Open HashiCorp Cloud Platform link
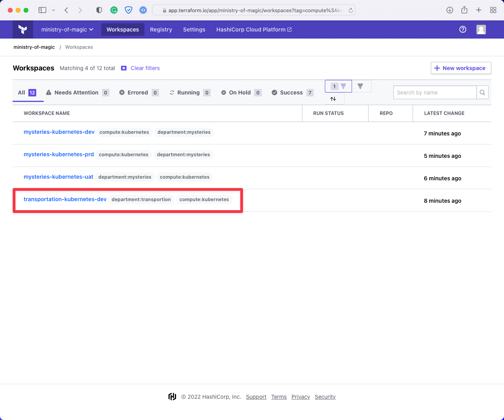This screenshot has height=420, width=504. coord(254,30)
